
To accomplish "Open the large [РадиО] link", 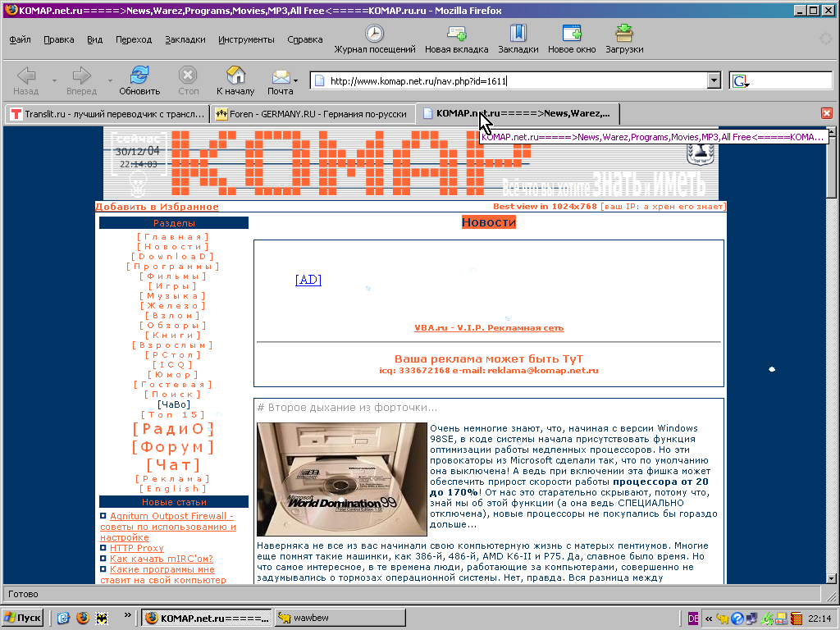I will click(x=173, y=429).
